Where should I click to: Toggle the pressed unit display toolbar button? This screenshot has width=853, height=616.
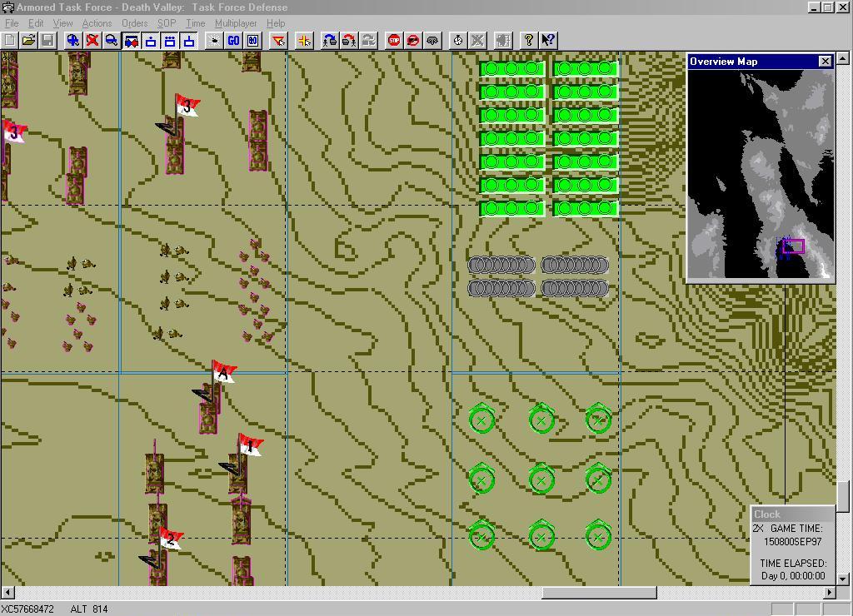coord(132,40)
